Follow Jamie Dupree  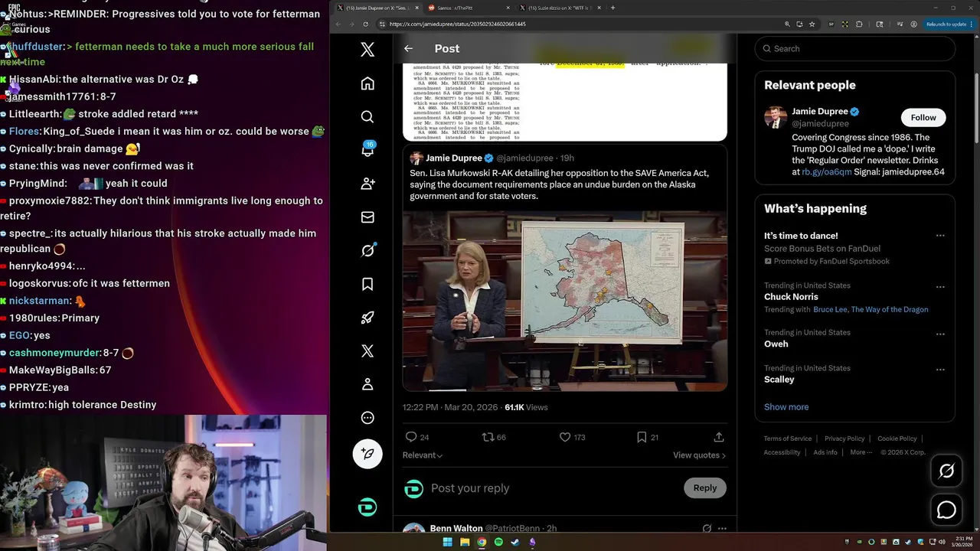pos(923,117)
